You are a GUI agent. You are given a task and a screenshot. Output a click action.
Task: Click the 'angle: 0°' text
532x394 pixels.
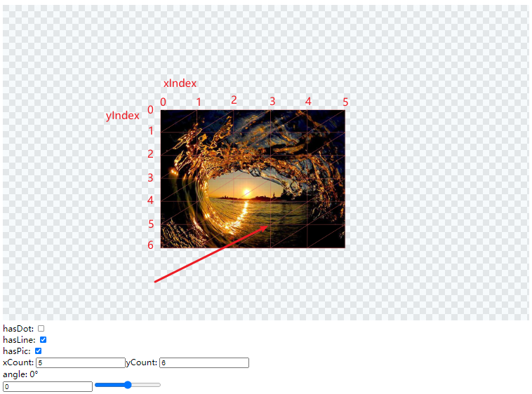coord(20,374)
